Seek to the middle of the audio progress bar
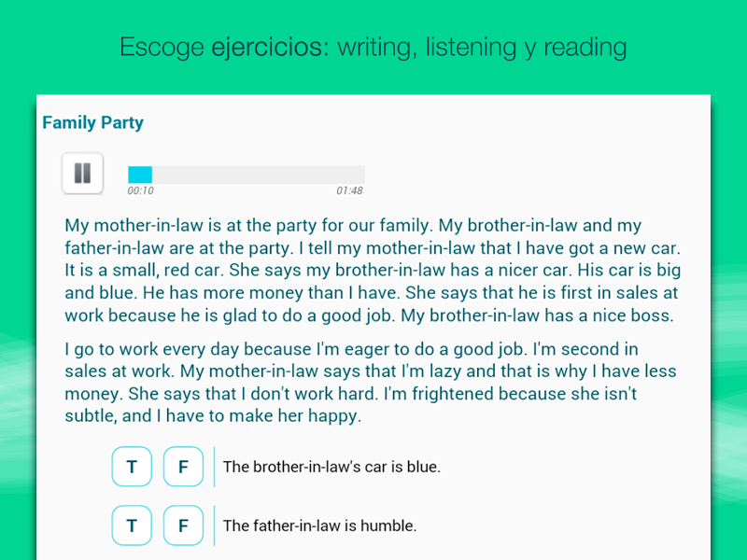 pos(247,175)
